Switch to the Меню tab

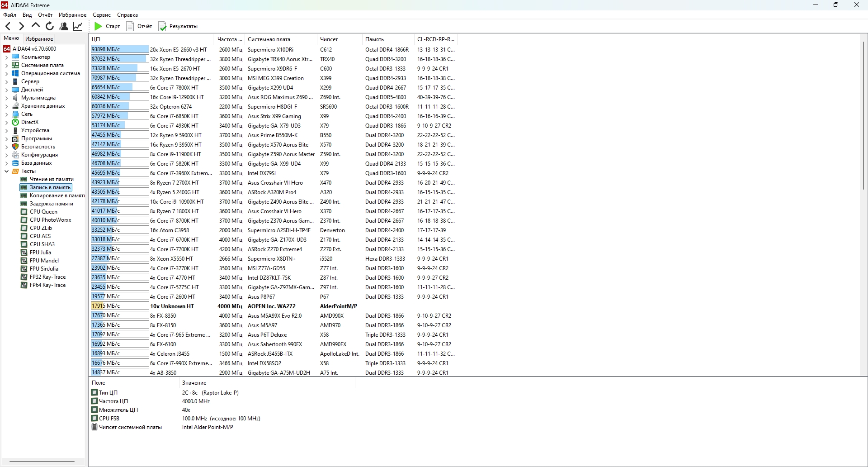coord(11,38)
